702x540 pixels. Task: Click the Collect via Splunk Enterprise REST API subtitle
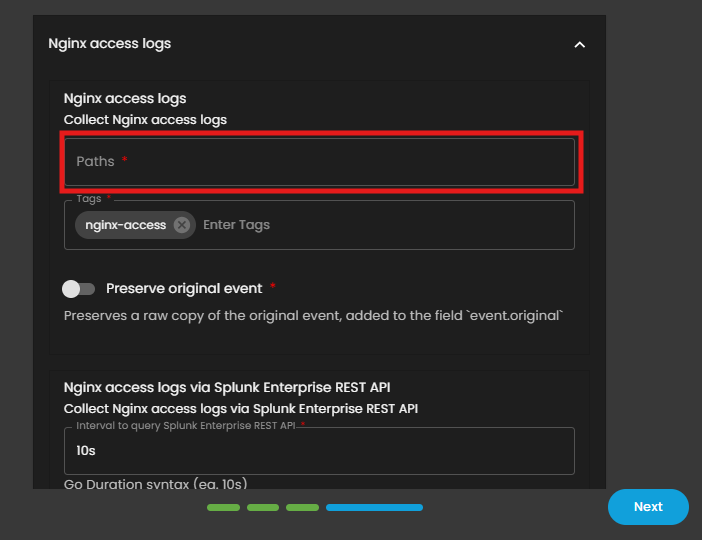(240, 409)
